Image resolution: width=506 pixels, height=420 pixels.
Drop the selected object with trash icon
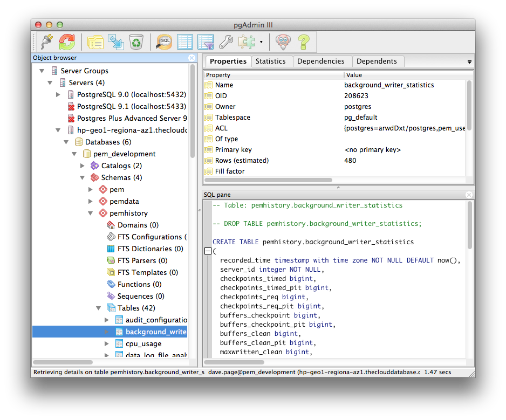pyautogui.click(x=136, y=42)
